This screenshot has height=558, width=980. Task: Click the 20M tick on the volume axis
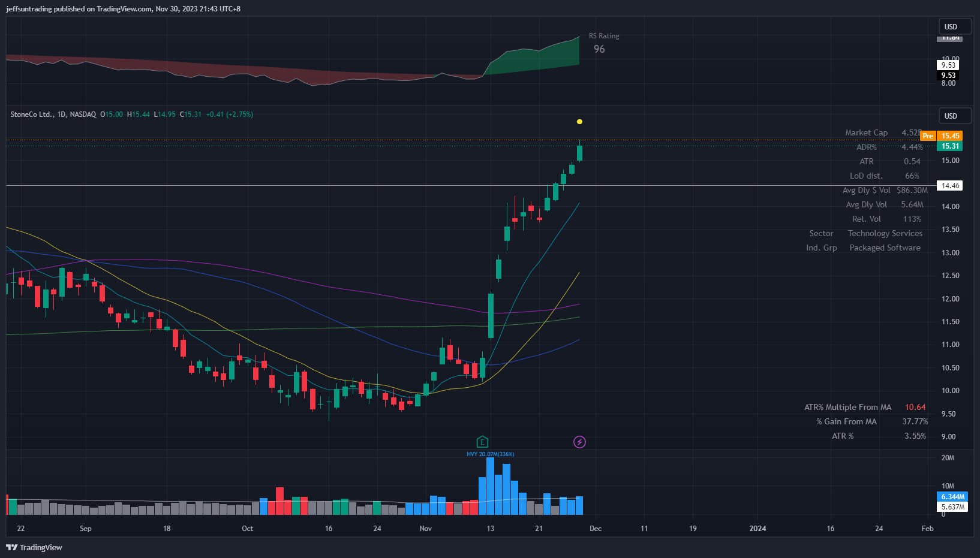948,458
